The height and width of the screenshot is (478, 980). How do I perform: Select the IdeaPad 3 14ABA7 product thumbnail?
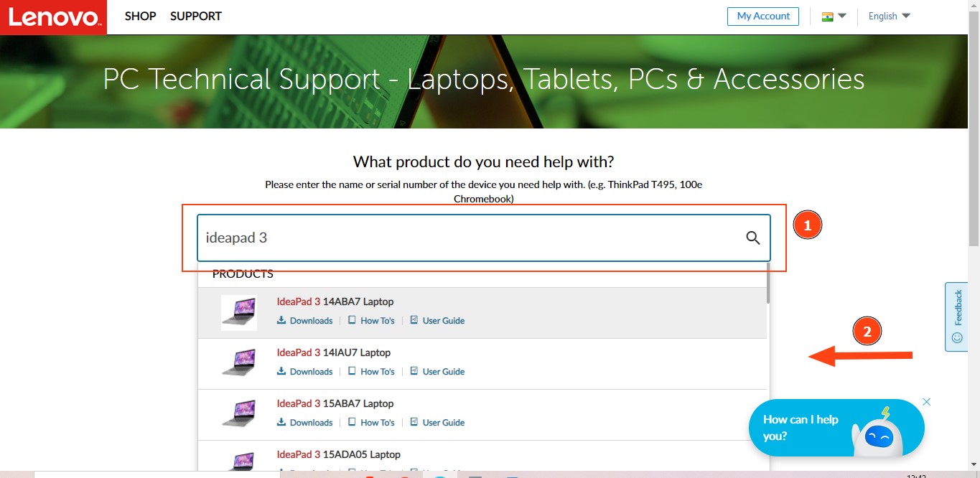(239, 311)
